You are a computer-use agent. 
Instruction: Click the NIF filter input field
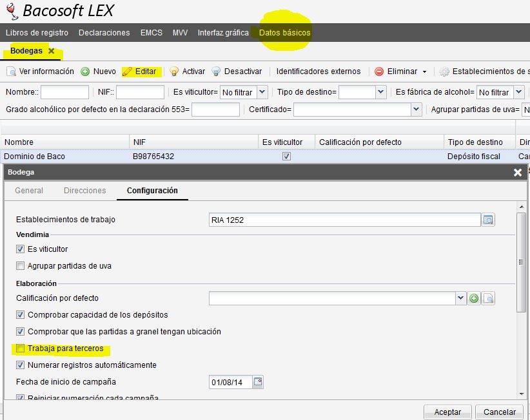click(x=140, y=92)
